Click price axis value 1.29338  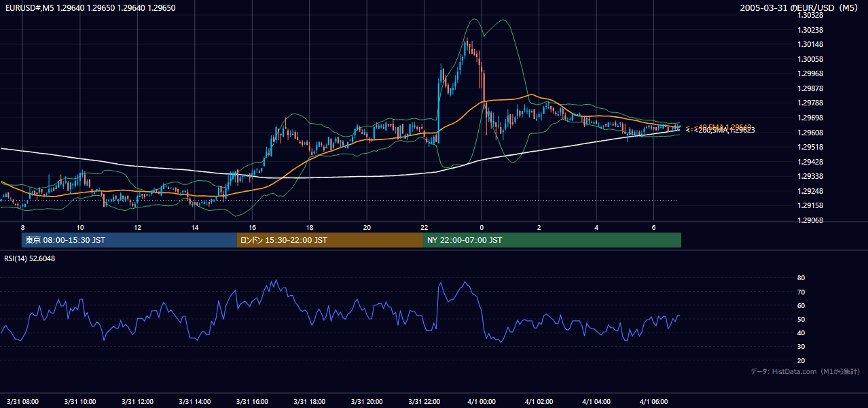(812, 176)
